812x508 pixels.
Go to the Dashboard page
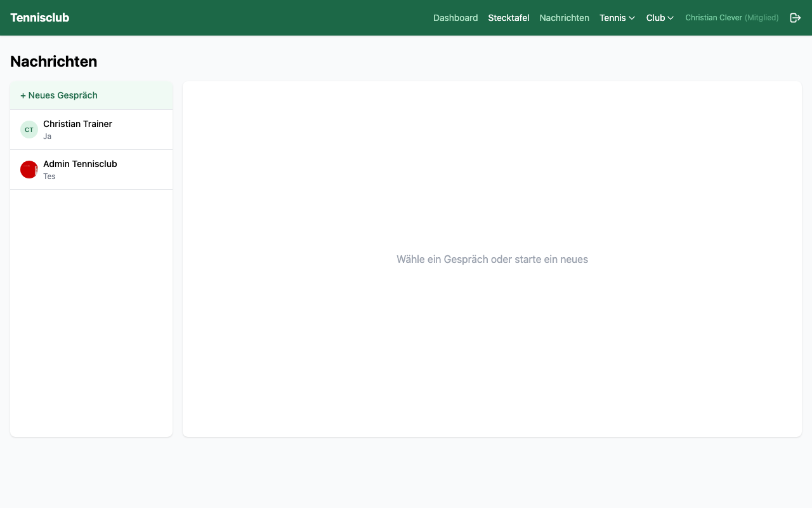pos(455,18)
